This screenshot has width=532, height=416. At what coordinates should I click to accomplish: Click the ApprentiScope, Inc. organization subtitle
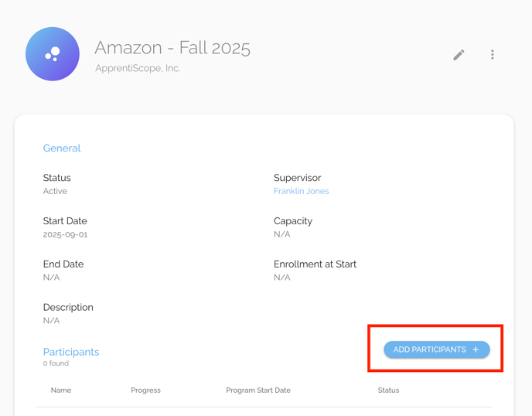tap(138, 68)
